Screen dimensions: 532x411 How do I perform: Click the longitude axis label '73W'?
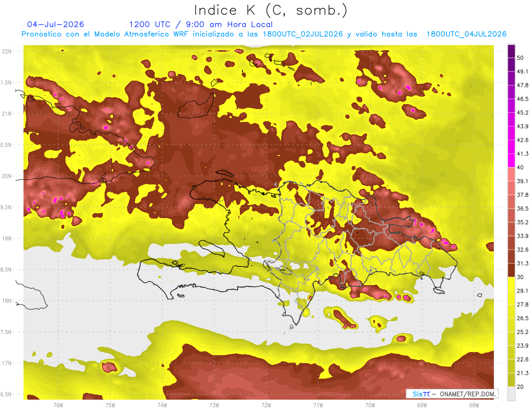[x=214, y=405]
